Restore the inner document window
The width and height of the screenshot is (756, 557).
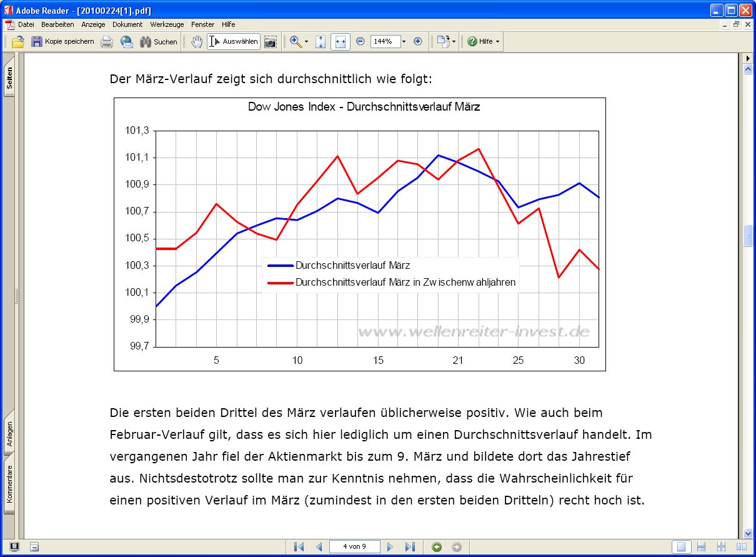point(736,24)
